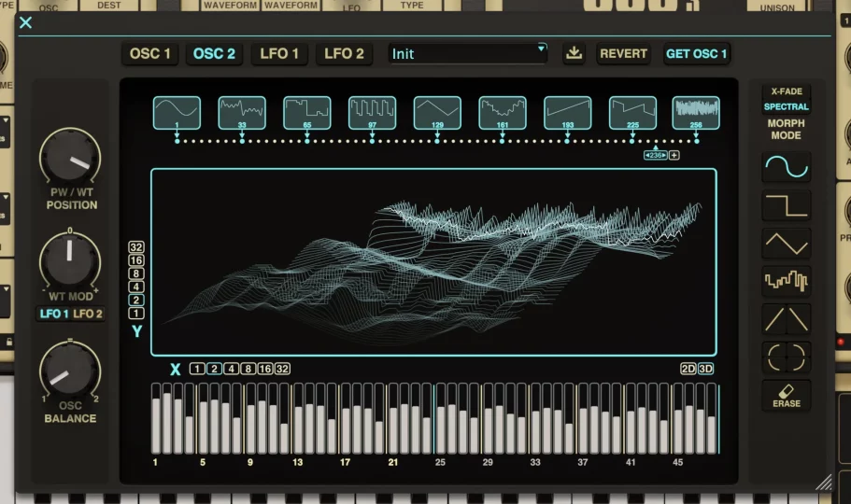Set Y grid resolution to 16

(136, 260)
